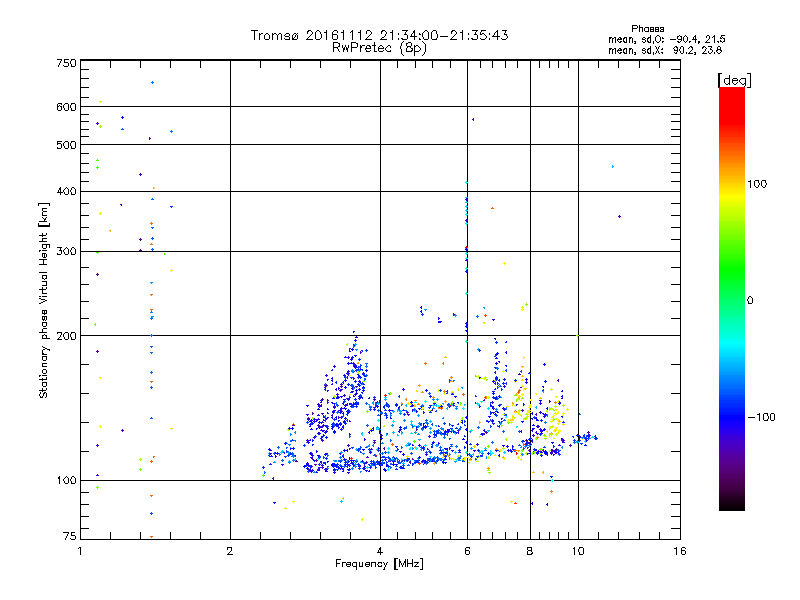Select the 'RwPretec (8p)' subtitle text
The image size is (800, 600).
pyautogui.click(x=379, y=48)
